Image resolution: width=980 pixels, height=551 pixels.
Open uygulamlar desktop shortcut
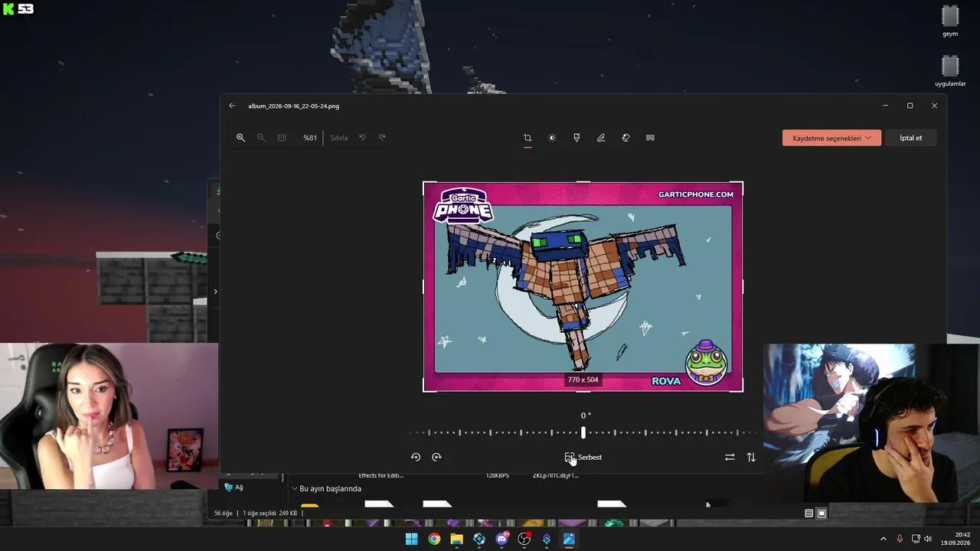950,70
